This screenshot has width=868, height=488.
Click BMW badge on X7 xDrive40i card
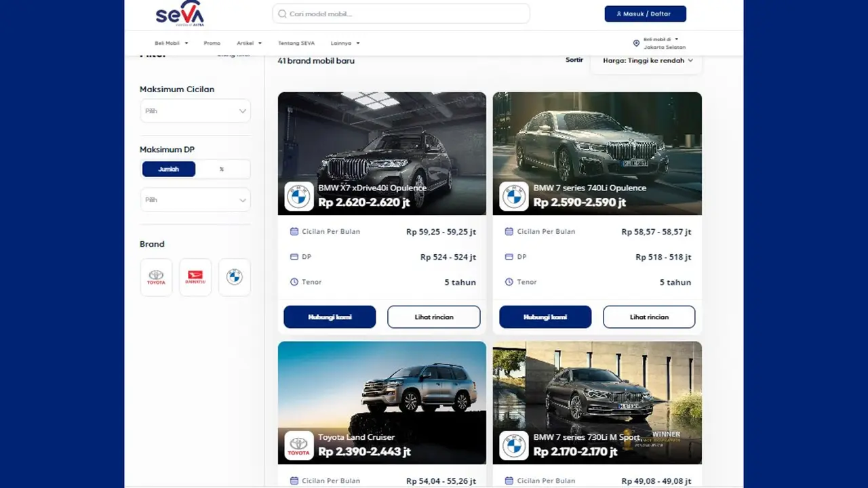pos(299,196)
